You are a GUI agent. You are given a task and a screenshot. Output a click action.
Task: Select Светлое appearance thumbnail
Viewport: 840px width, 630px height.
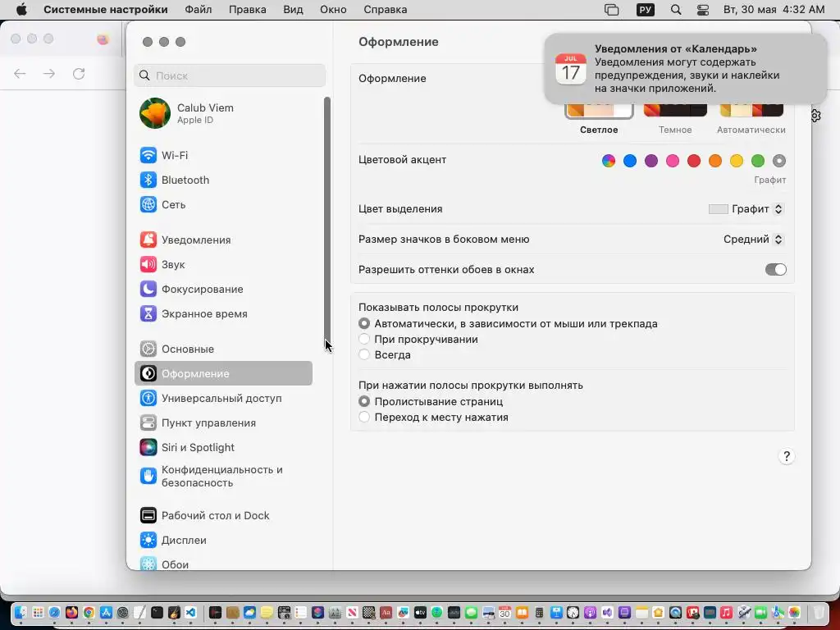tap(599, 111)
